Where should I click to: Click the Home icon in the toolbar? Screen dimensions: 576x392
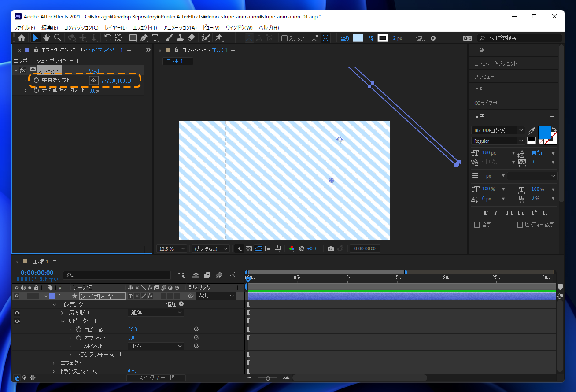pyautogui.click(x=22, y=38)
